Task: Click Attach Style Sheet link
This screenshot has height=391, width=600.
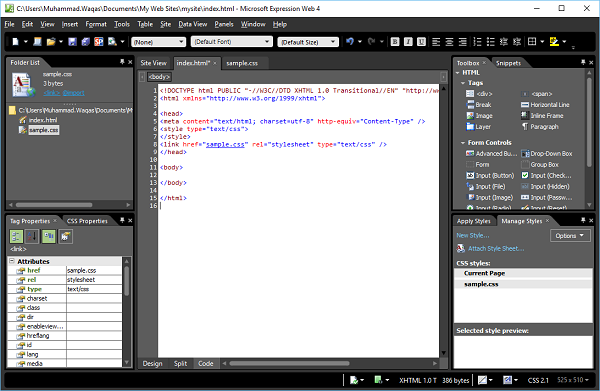Action: click(x=496, y=249)
